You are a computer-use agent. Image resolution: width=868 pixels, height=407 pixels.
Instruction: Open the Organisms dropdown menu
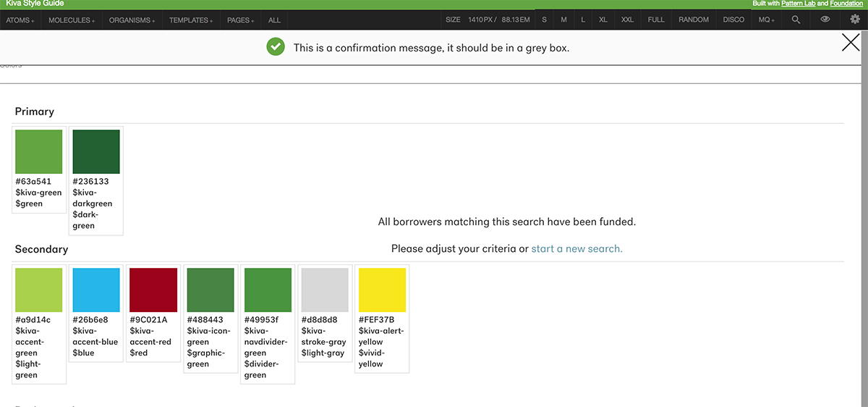[x=132, y=20]
